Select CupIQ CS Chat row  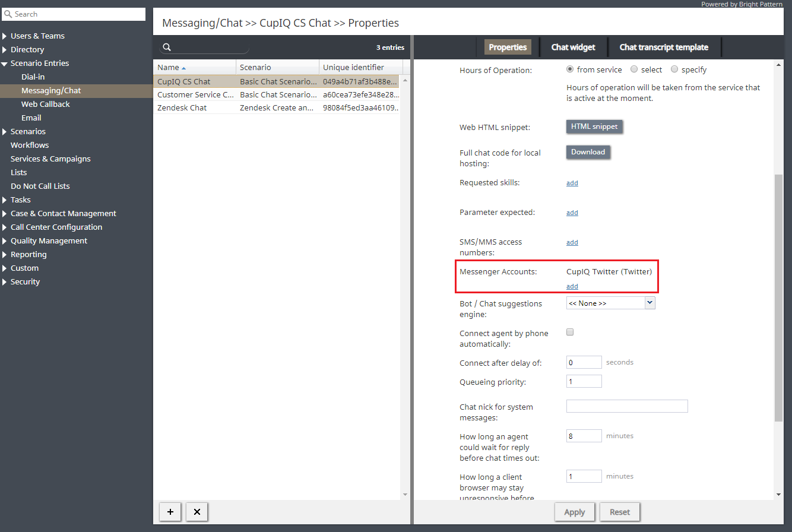pyautogui.click(x=277, y=81)
